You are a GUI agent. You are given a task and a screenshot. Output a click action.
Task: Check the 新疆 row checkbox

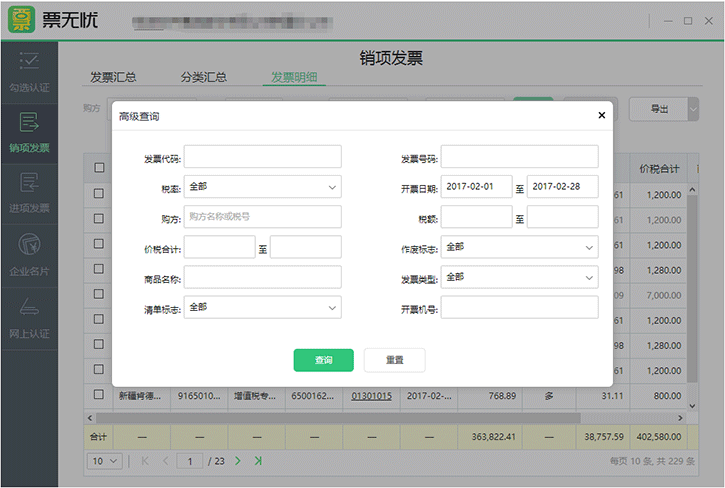coord(99,394)
